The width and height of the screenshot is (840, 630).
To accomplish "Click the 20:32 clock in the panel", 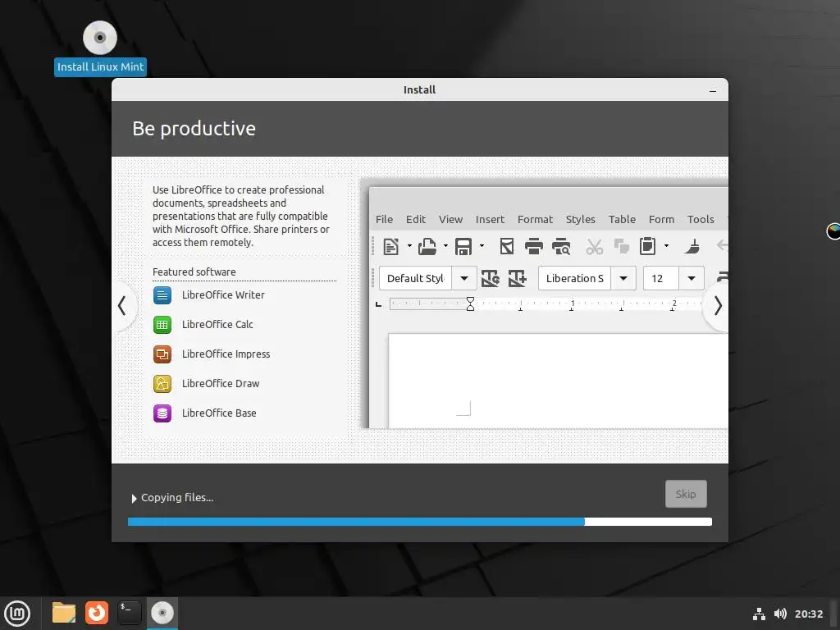I will pyautogui.click(x=808, y=614).
